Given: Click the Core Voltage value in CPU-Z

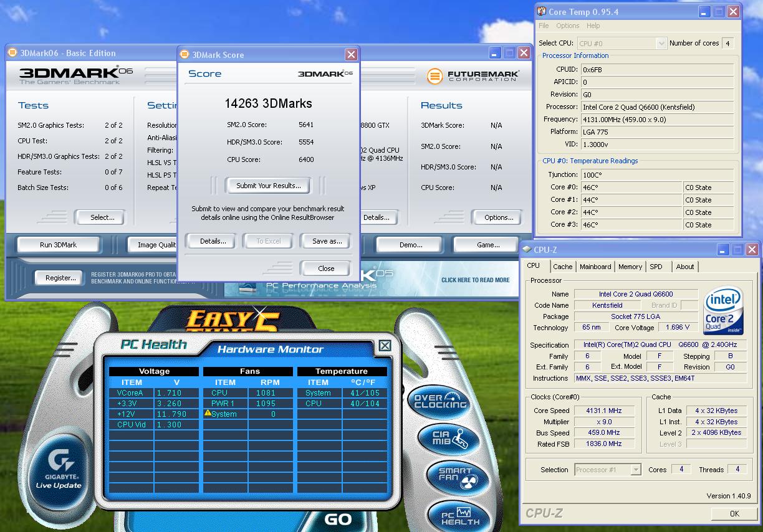Looking at the screenshot, I should pyautogui.click(x=678, y=327).
